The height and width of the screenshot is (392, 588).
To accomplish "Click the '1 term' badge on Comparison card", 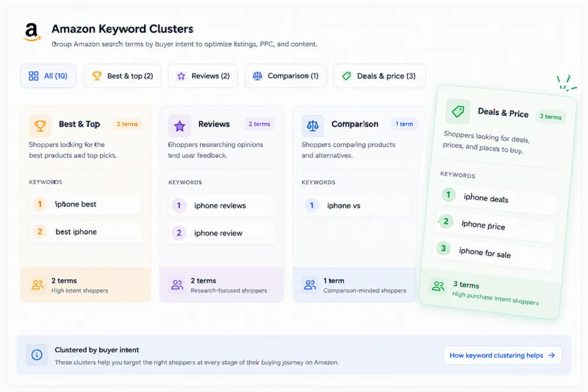I will pyautogui.click(x=404, y=124).
